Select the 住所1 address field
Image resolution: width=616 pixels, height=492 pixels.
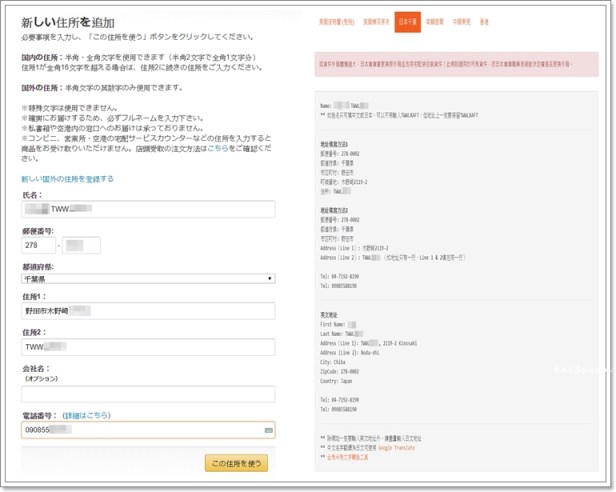[148, 312]
